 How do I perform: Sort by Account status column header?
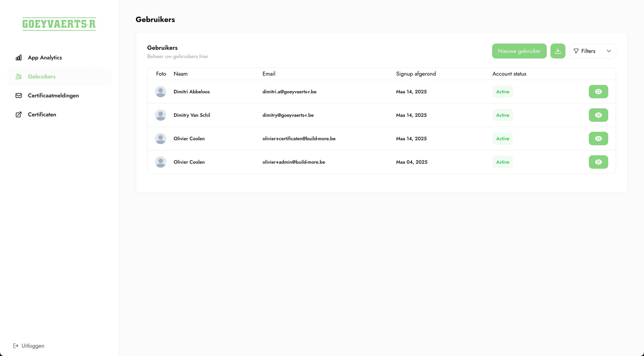(509, 74)
